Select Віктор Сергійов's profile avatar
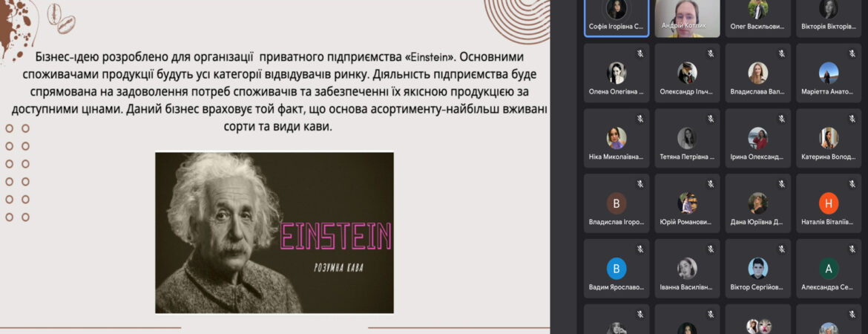868x334 pixels. [758, 269]
